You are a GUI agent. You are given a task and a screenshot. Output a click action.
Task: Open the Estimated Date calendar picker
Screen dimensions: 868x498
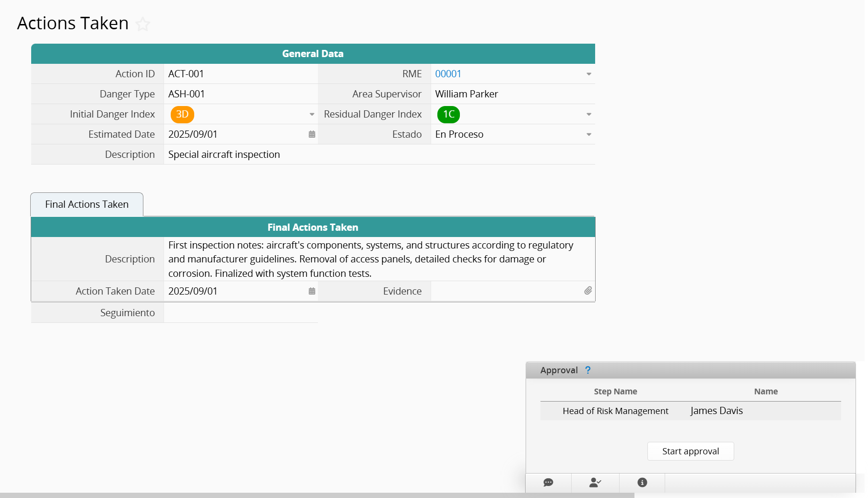point(312,134)
